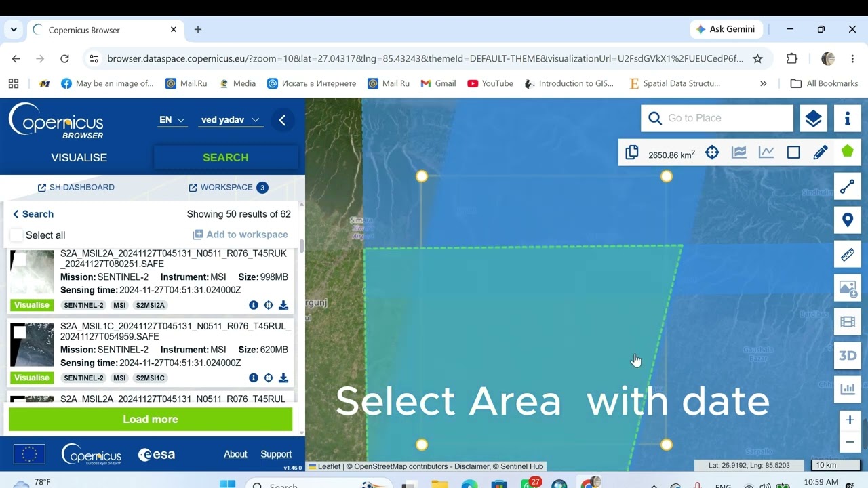
Task: Expand the bookmarks overflow chevron
Action: click(x=764, y=83)
